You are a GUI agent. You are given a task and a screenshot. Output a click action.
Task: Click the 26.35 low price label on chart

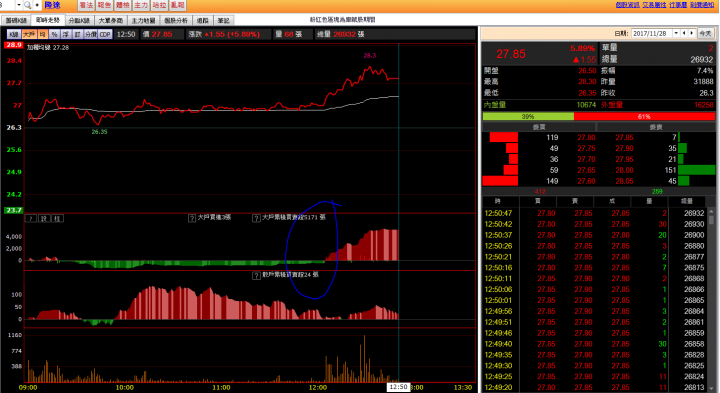(x=99, y=132)
